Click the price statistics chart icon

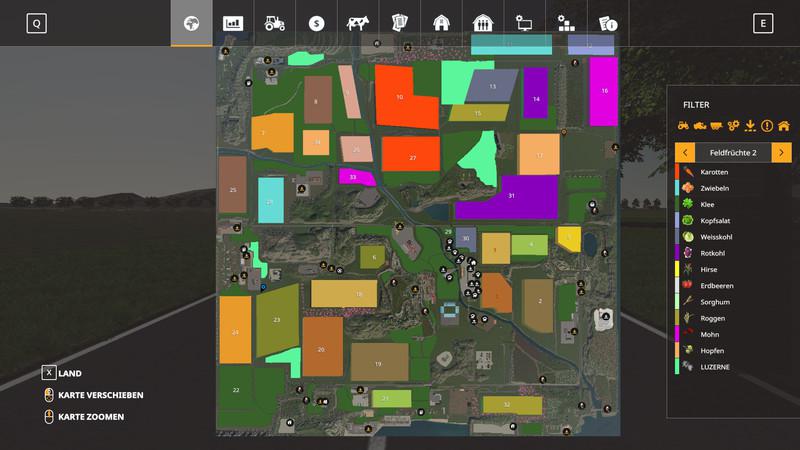[x=232, y=23]
